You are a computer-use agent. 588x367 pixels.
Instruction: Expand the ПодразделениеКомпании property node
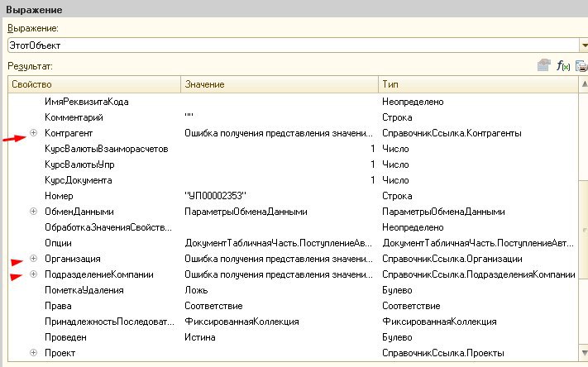coord(33,274)
